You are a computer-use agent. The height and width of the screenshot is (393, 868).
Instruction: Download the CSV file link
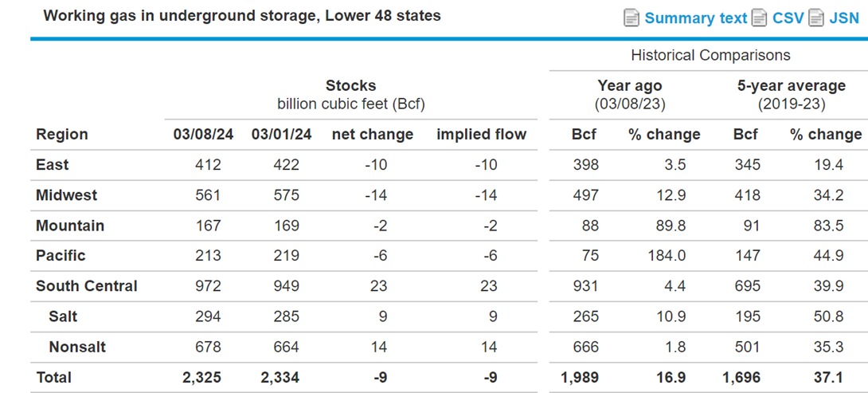pyautogui.click(x=788, y=18)
